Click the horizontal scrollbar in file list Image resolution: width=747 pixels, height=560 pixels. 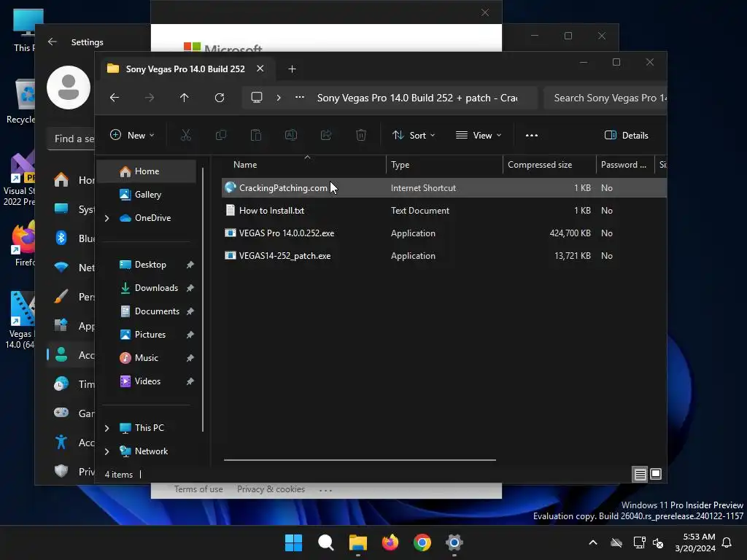point(360,460)
